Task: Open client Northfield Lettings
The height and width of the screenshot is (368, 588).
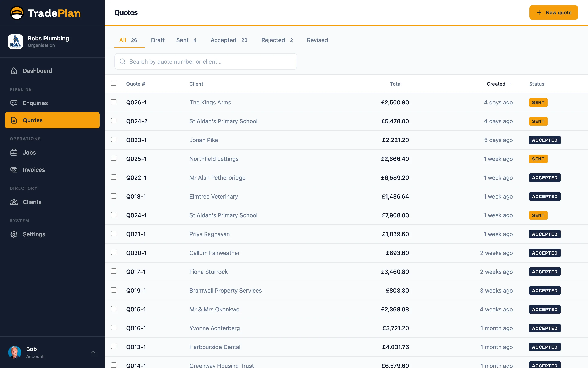Action: [x=214, y=159]
